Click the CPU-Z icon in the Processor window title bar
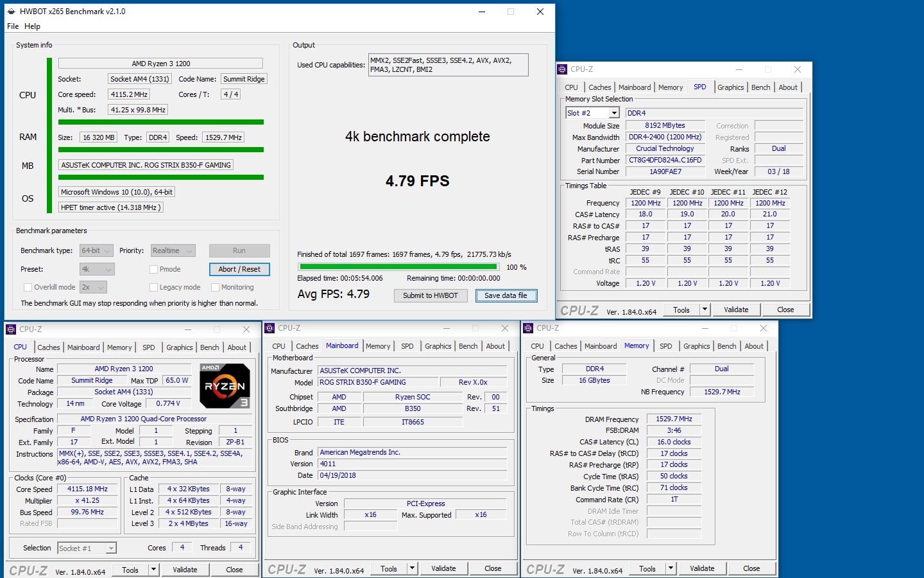Viewport: 924px width, 578px height. coord(11,329)
